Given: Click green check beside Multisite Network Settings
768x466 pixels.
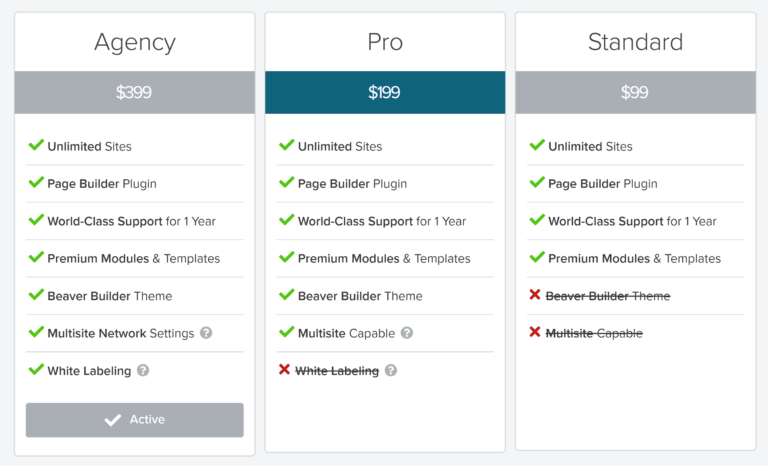Looking at the screenshot, I should (36, 332).
